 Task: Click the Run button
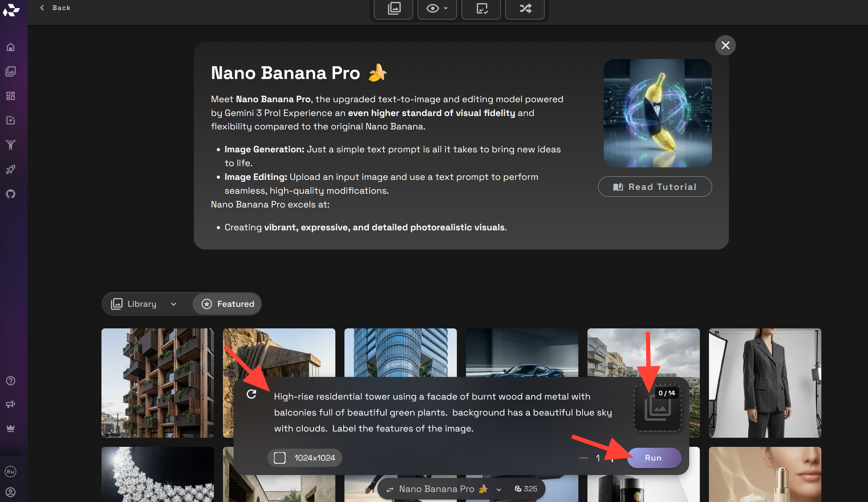[654, 457]
